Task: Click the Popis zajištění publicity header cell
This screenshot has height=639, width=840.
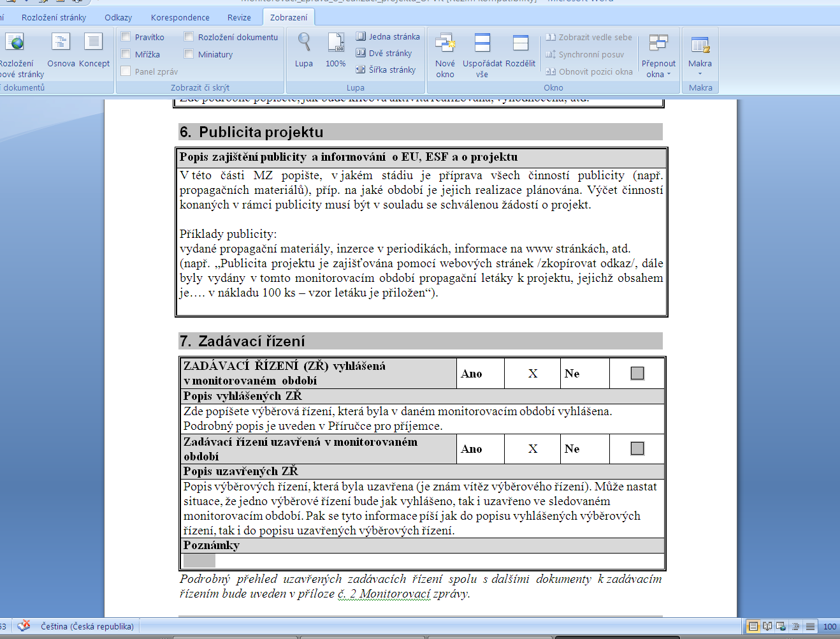Action: pyautogui.click(x=421, y=157)
